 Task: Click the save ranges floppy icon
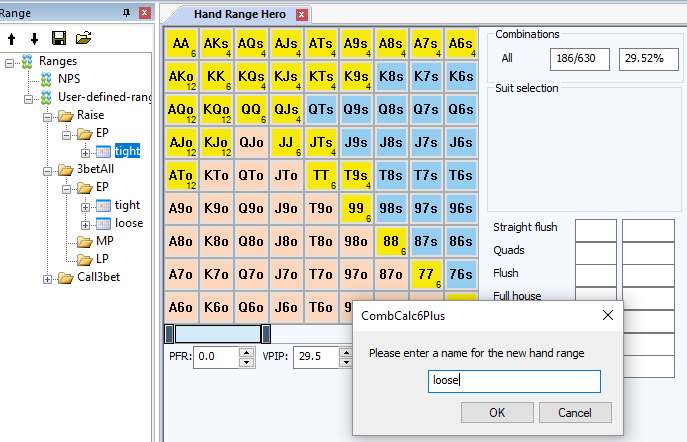click(59, 38)
